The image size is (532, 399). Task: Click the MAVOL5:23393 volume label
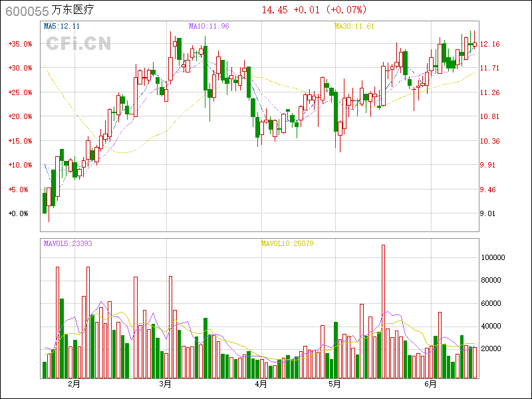68,243
